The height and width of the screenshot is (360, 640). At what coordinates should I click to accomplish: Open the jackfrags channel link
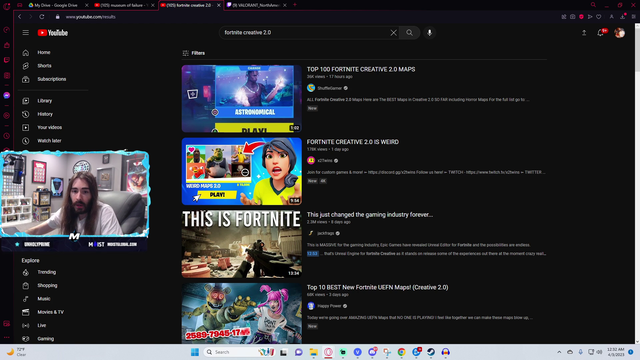326,233
